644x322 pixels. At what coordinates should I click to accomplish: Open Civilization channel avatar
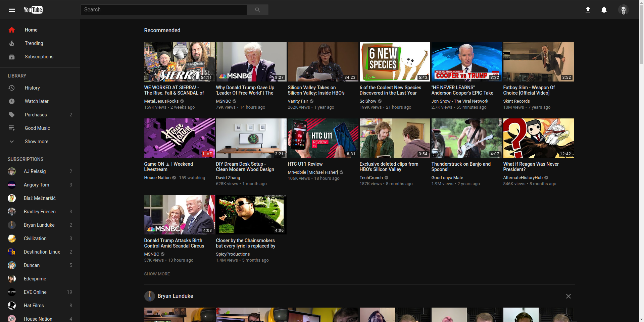coord(12,238)
